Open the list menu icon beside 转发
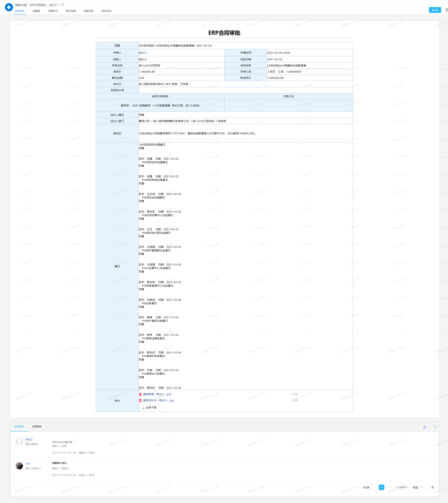This screenshot has width=448, height=503. coord(446,10)
